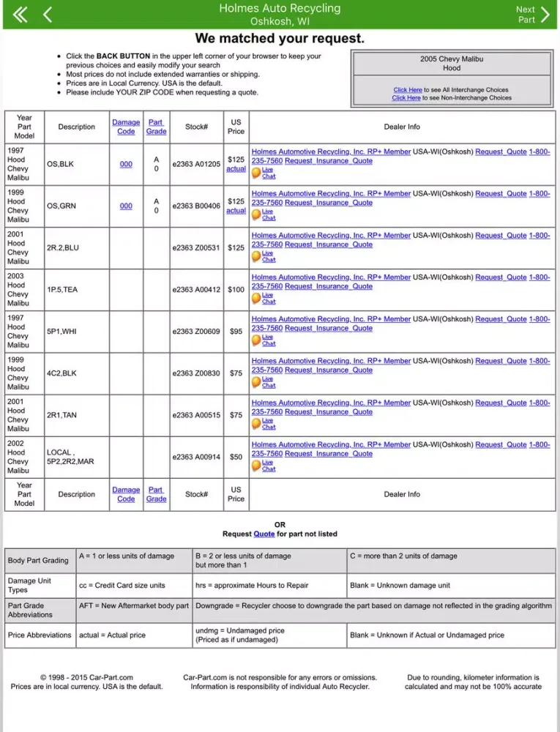Click actual price link for e2363 B00406

click(x=236, y=211)
